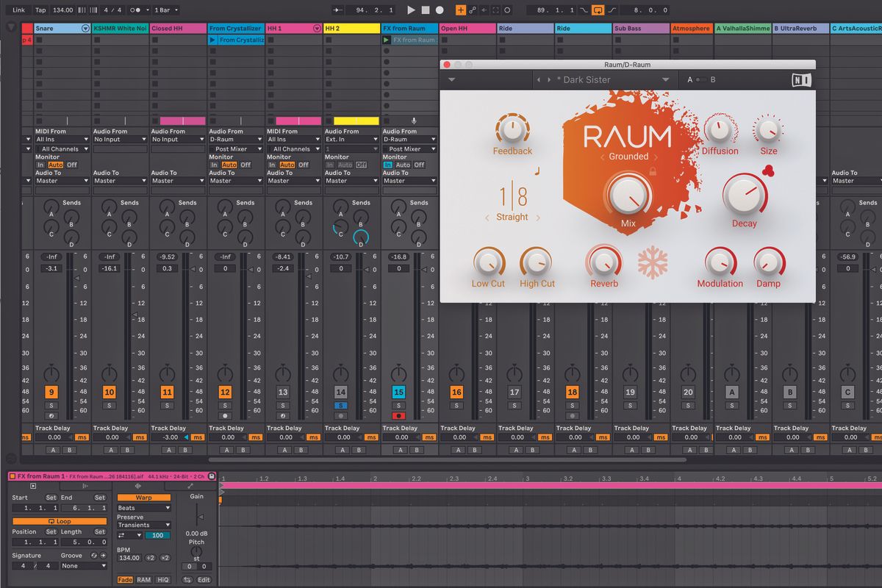The width and height of the screenshot is (882, 588).
Task: Double the clip BPM with the *2 button
Action: click(165, 558)
